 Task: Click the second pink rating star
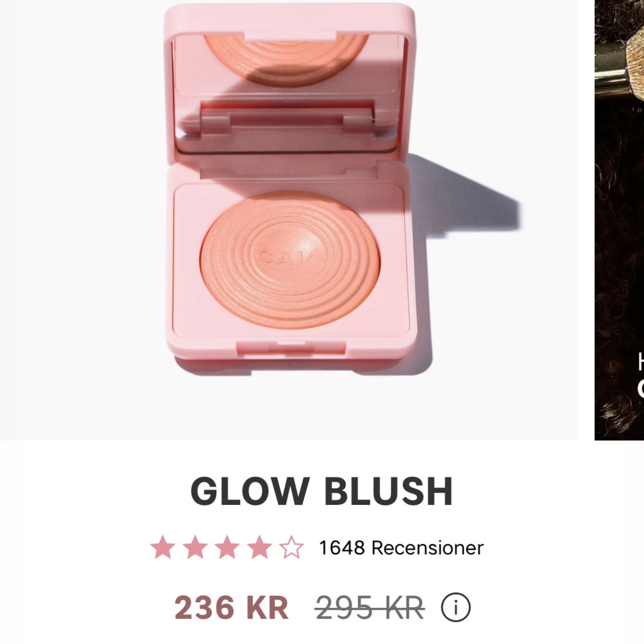click(195, 547)
